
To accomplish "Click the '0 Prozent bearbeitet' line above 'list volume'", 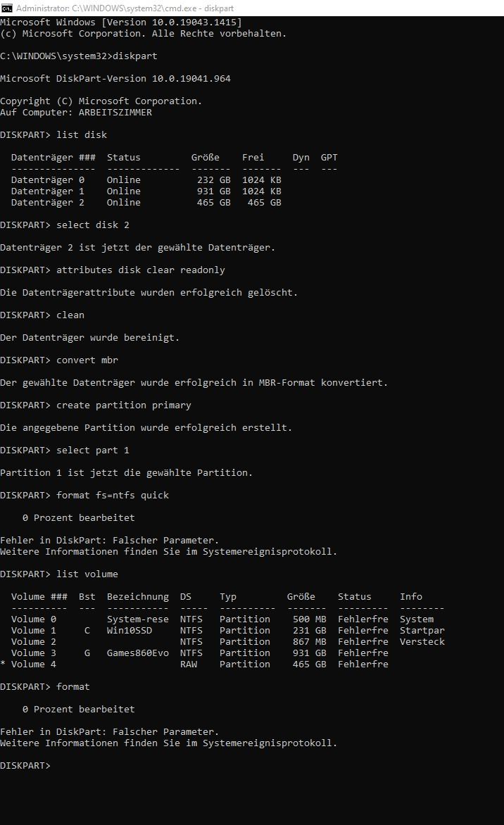I will coord(78,517).
